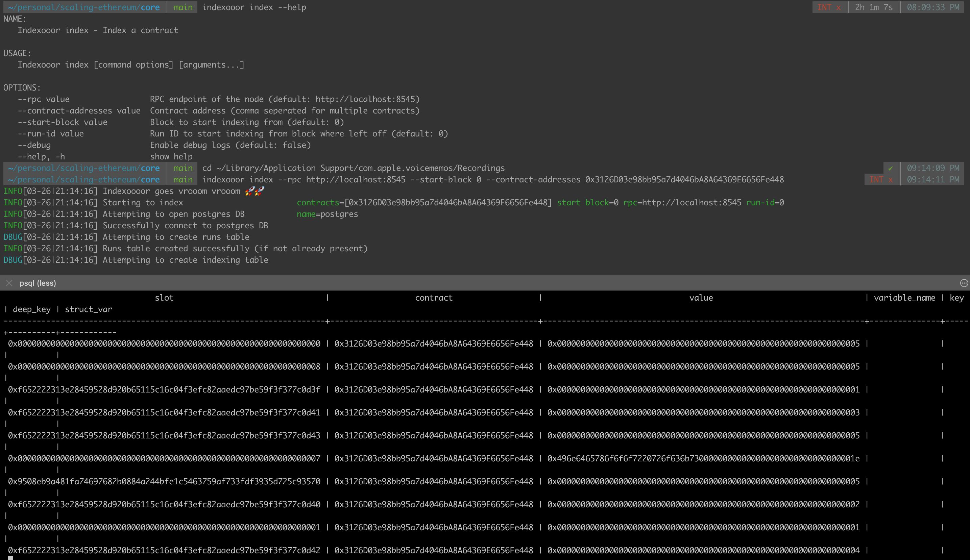970x560 pixels.
Task: Click the '--help, -h' option line
Action: [x=105, y=156]
